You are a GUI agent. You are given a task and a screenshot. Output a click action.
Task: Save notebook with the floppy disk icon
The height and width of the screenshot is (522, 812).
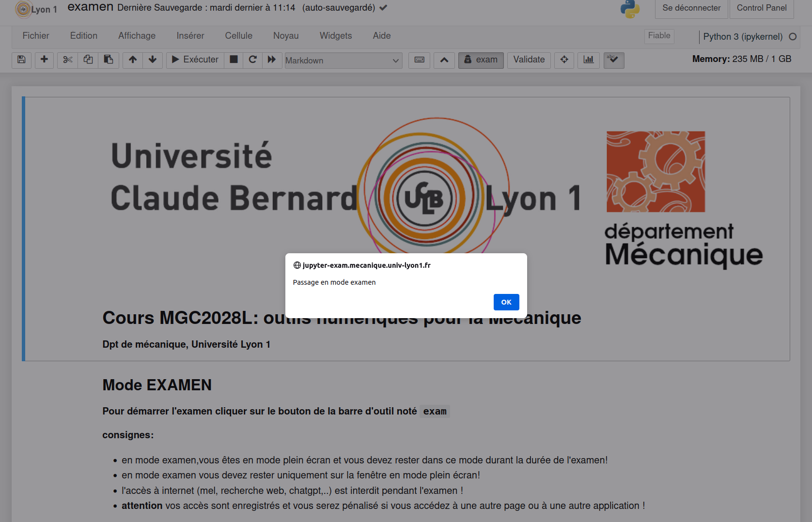tap(21, 60)
